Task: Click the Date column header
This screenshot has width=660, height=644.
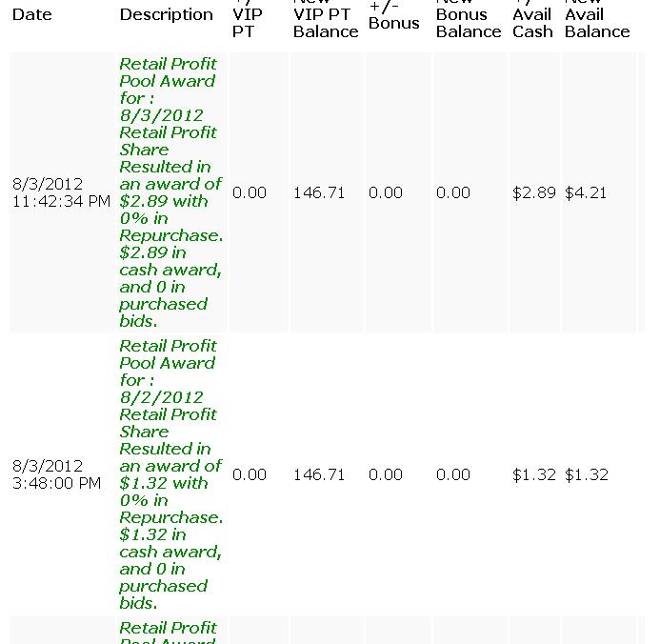Action: 31,14
